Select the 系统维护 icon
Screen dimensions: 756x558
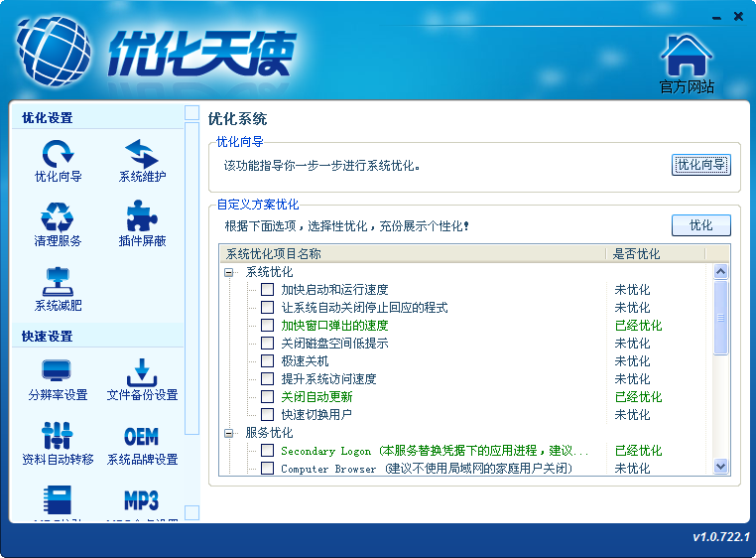[x=142, y=156]
